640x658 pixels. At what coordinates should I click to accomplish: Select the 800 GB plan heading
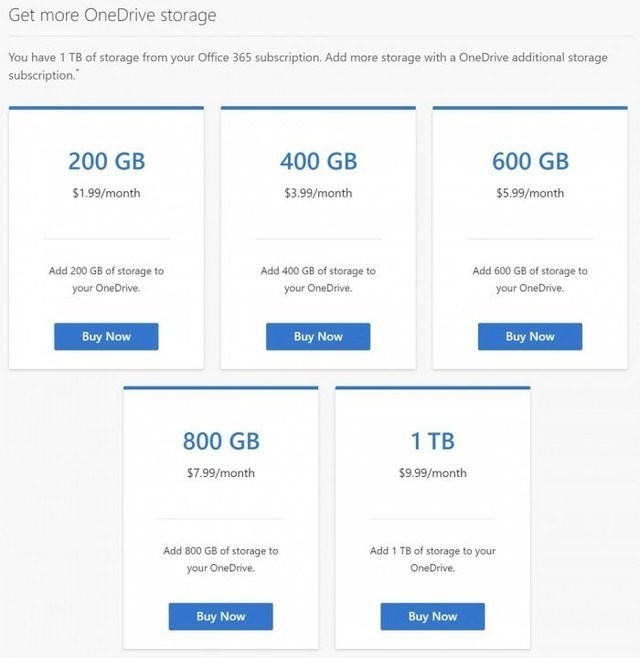click(221, 441)
